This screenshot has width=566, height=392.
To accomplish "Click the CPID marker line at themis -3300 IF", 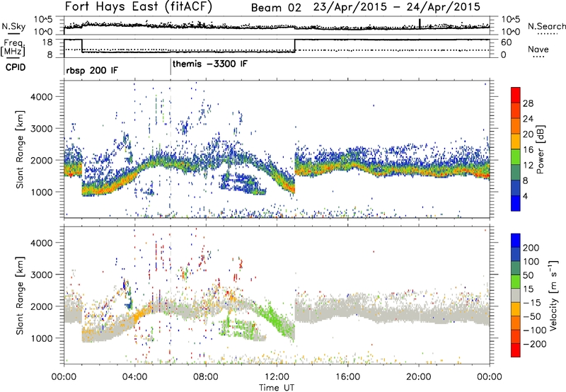I will [171, 67].
